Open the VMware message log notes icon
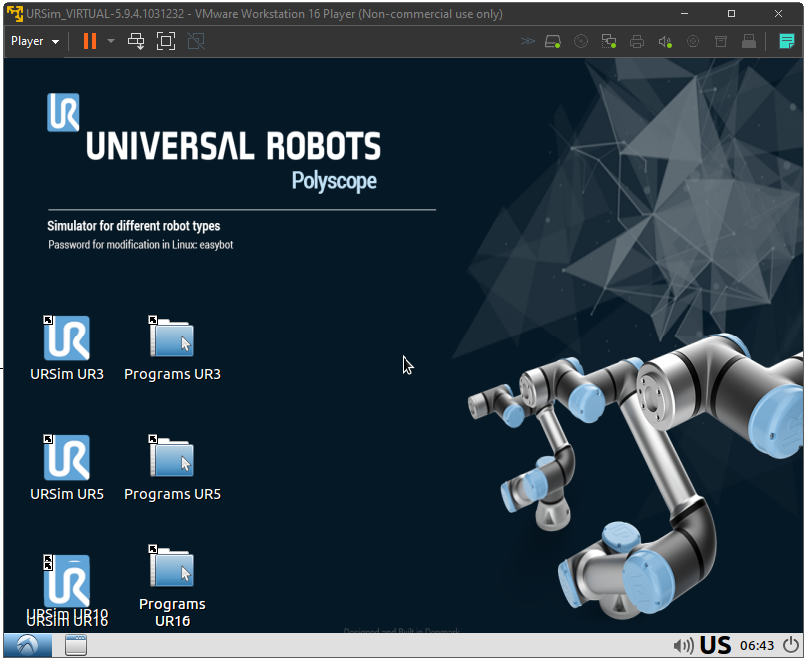This screenshot has width=812, height=671. coord(787,41)
